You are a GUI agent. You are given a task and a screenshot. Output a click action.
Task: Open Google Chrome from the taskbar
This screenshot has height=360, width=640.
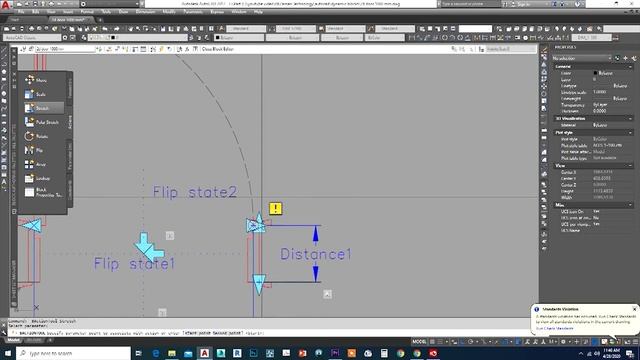point(400,353)
